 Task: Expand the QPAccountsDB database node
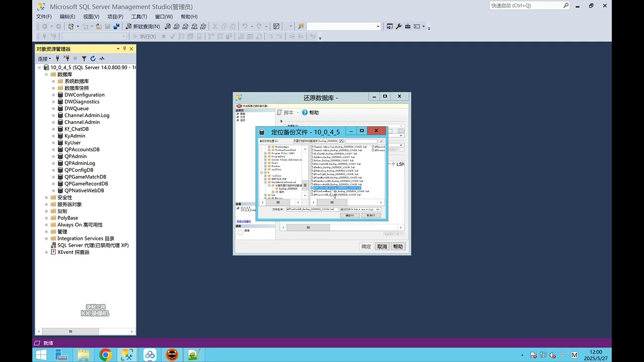coord(53,150)
